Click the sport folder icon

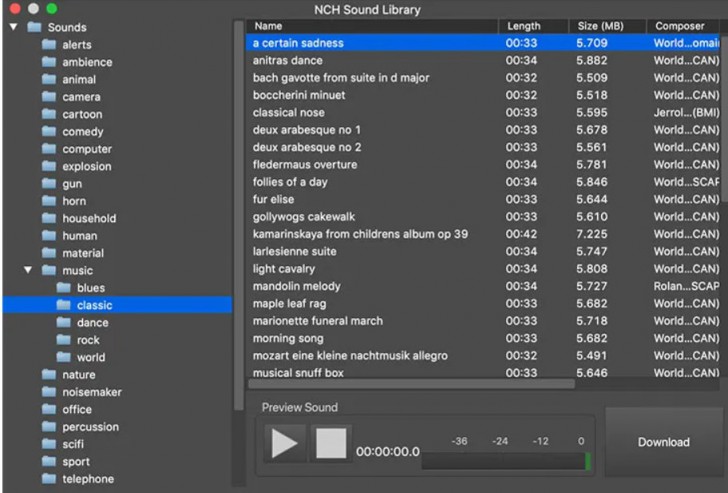pyautogui.click(x=49, y=461)
